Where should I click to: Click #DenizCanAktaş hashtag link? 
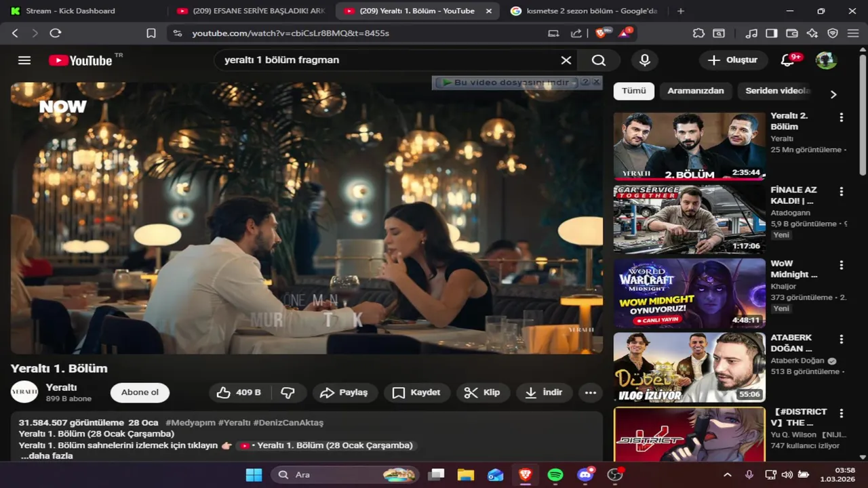click(288, 422)
